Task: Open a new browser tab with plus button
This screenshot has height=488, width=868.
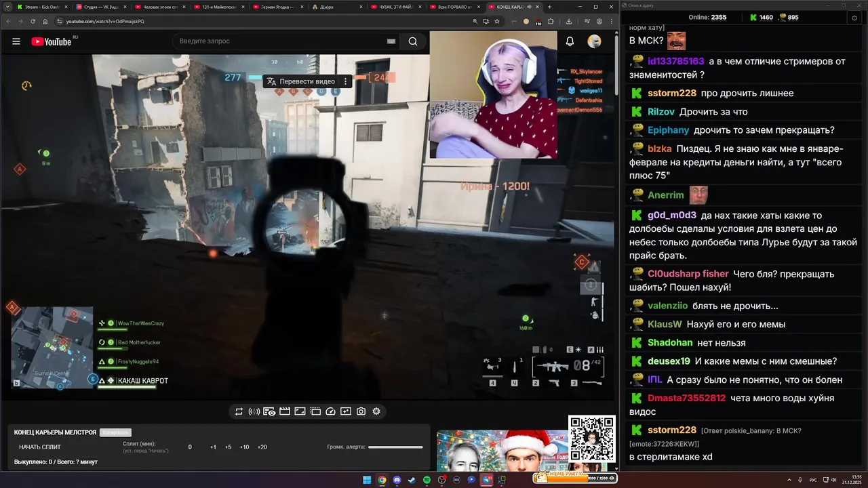Action: pyautogui.click(x=549, y=7)
